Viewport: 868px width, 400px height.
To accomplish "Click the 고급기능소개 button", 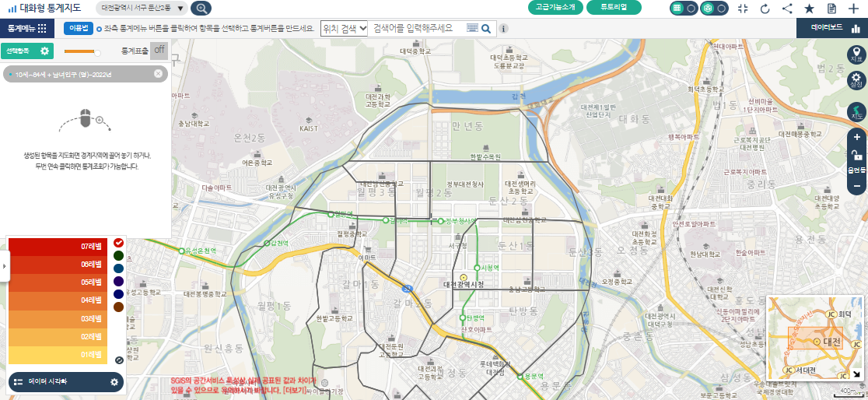I will coord(555,8).
